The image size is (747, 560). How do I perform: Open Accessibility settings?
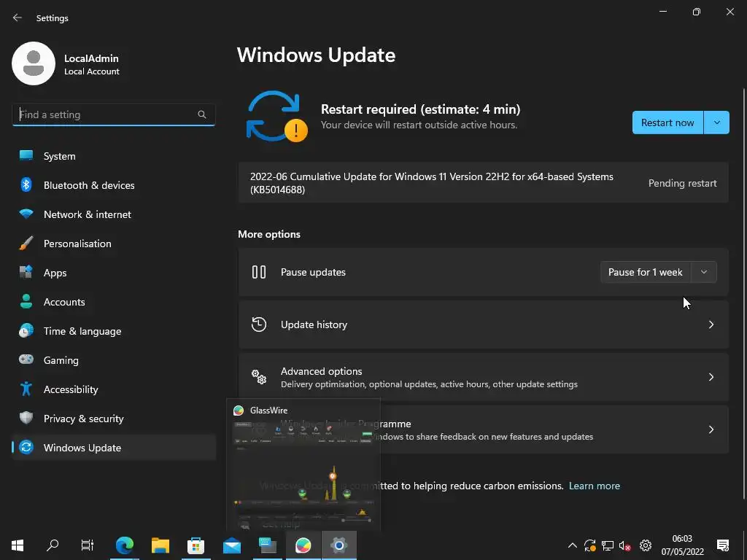113,389
